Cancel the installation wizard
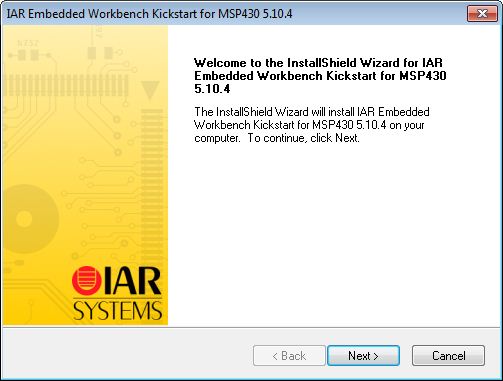This screenshot has height=381, width=503. 448,356
